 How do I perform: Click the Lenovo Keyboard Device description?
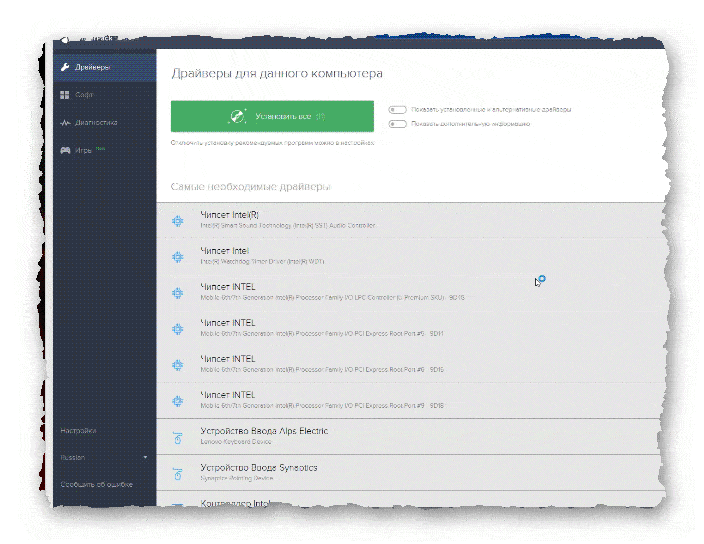tap(236, 442)
